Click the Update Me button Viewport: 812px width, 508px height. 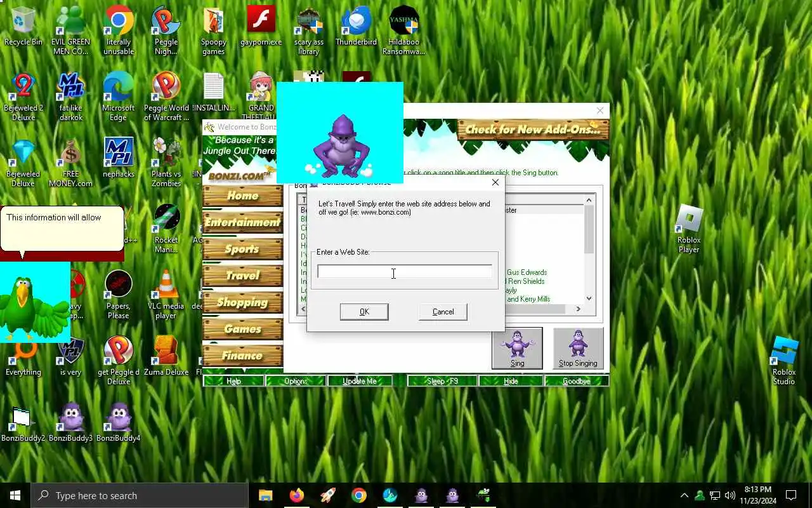360,381
